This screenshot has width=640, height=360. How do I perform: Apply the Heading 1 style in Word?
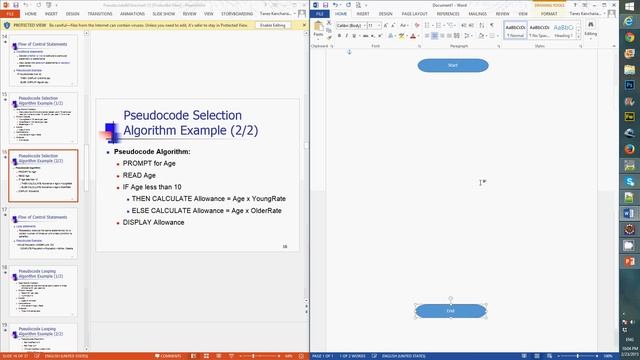564,31
